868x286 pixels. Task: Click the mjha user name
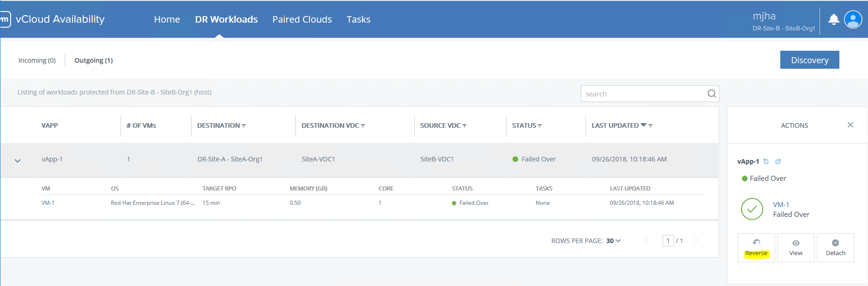pos(764,16)
